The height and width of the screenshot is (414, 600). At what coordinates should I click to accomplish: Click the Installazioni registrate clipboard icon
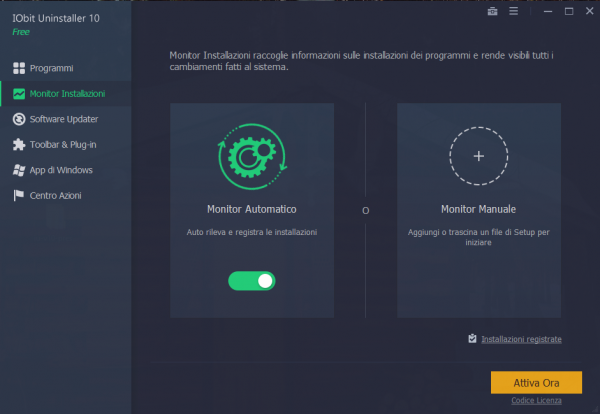pos(472,339)
